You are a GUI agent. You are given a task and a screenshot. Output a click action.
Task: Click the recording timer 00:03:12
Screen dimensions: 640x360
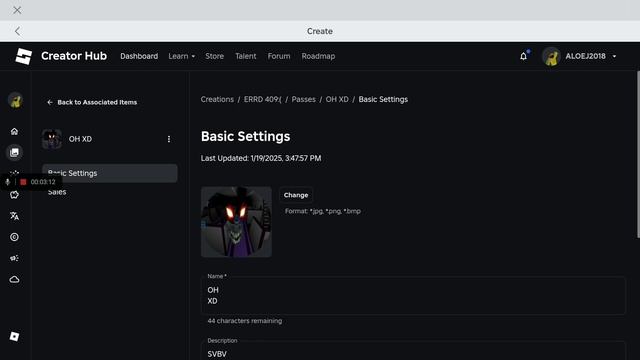click(43, 182)
